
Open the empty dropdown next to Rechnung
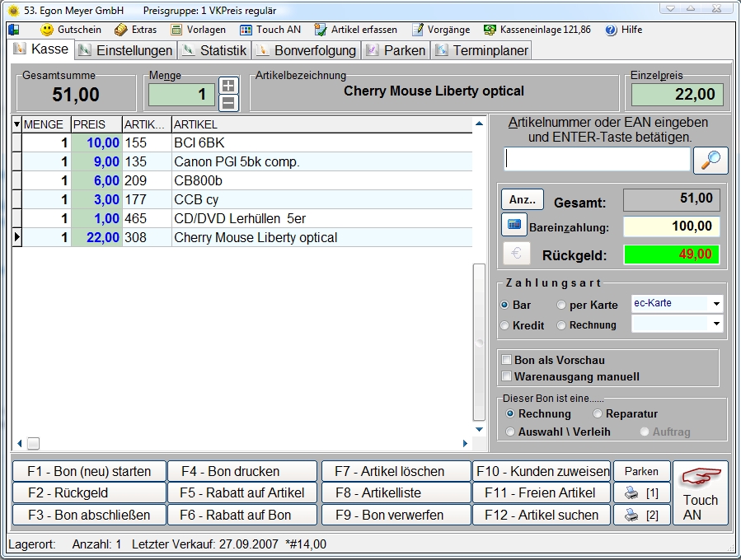tap(716, 324)
